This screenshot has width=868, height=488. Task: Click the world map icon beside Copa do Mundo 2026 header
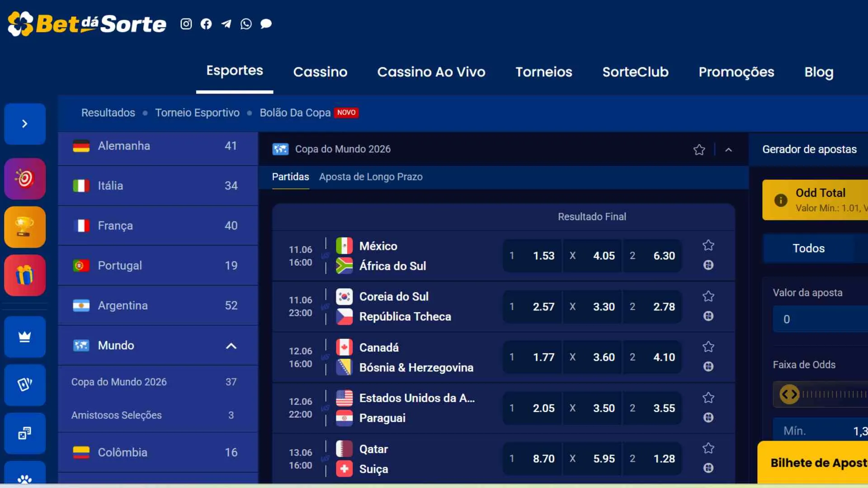(x=280, y=149)
